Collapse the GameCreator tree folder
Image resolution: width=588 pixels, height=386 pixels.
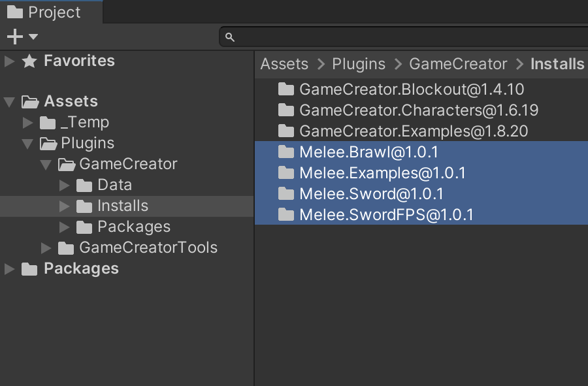(x=46, y=165)
